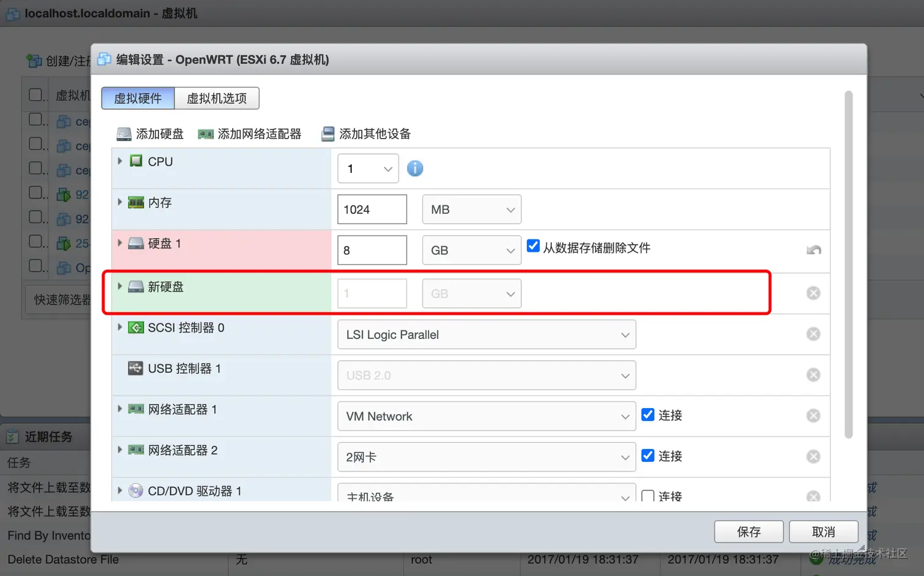Viewport: 924px width, 576px height.
Task: Remove 网络适配器 2 with X icon
Action: click(x=813, y=457)
